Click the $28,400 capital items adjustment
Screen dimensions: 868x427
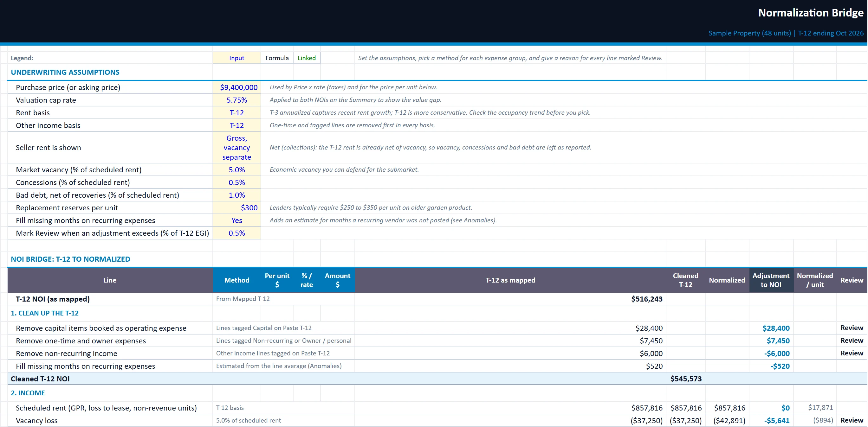pyautogui.click(x=776, y=328)
